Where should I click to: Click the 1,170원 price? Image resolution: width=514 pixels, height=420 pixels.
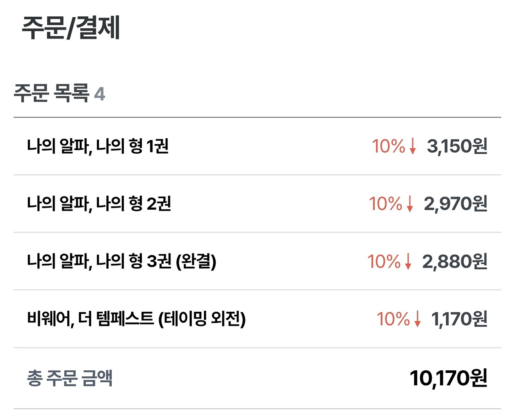pos(459,319)
